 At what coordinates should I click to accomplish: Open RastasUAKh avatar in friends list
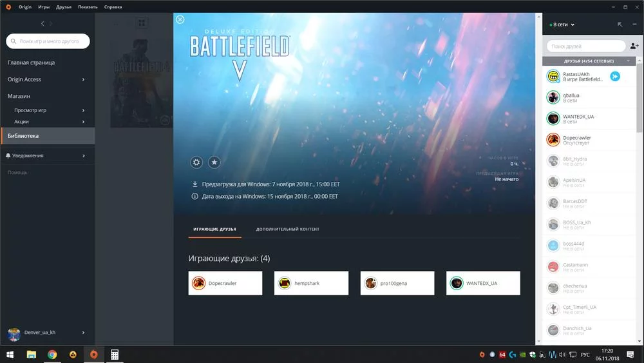(x=553, y=76)
